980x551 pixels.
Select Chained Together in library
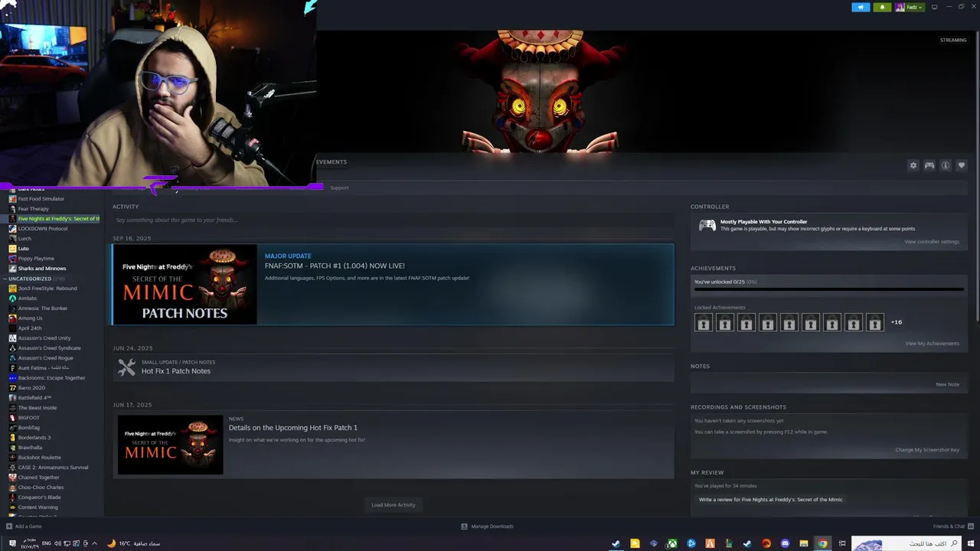tap(39, 478)
